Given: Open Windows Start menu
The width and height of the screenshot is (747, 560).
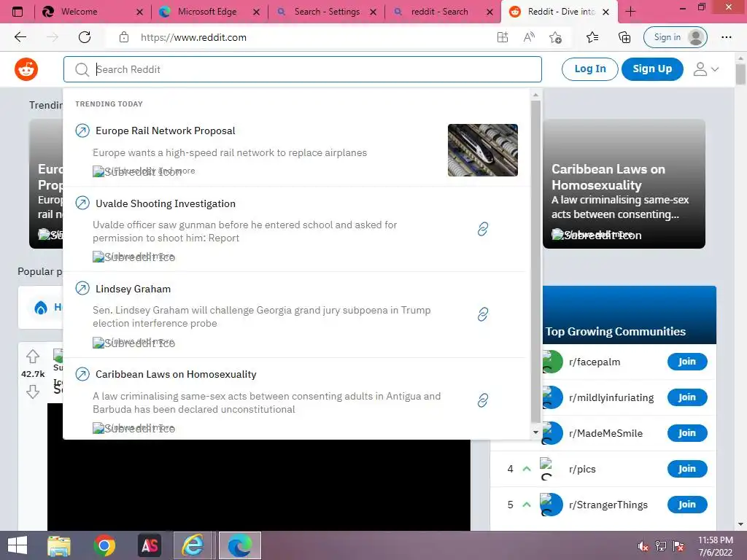Looking at the screenshot, I should tap(18, 545).
